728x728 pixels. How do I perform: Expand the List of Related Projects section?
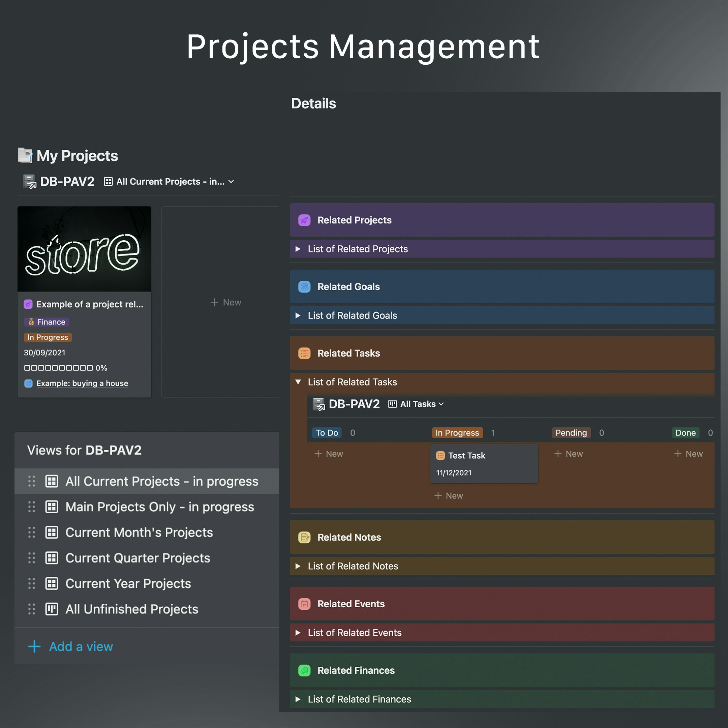coord(298,249)
